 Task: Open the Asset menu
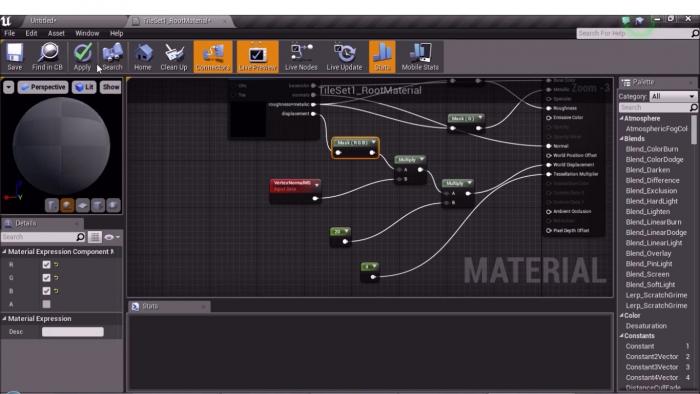coord(56,33)
